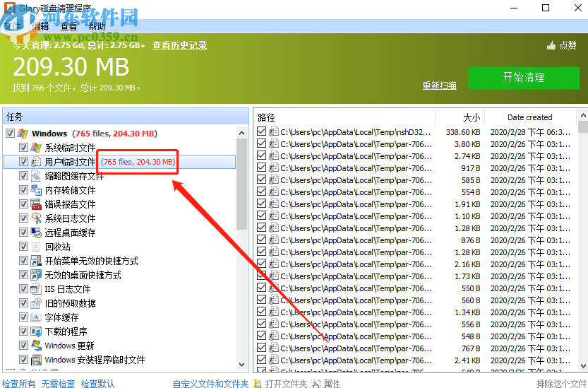Open the 文件 menu
Viewport: 588px width, 388px height.
(13, 26)
